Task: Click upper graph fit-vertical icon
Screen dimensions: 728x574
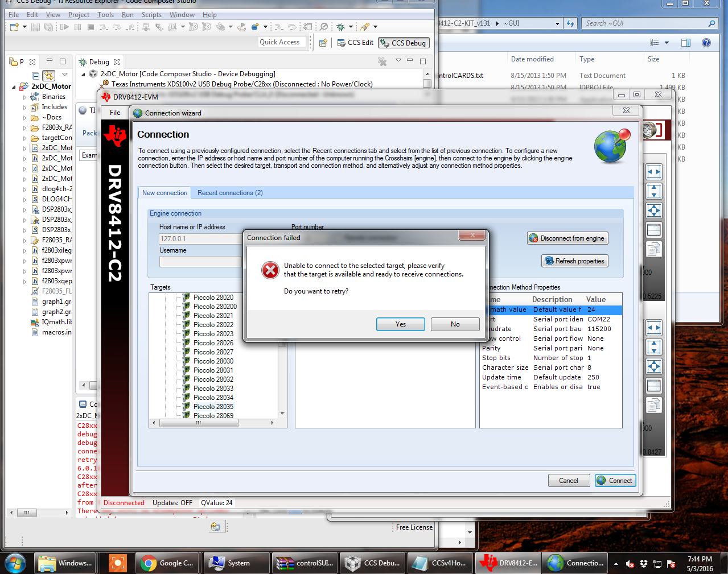Action: click(654, 191)
